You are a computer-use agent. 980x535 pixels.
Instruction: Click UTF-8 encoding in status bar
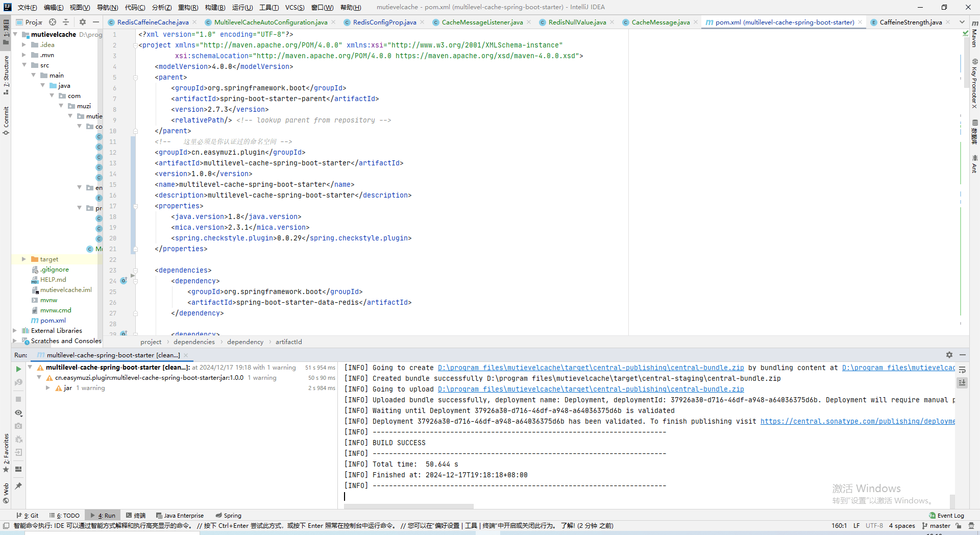(874, 526)
